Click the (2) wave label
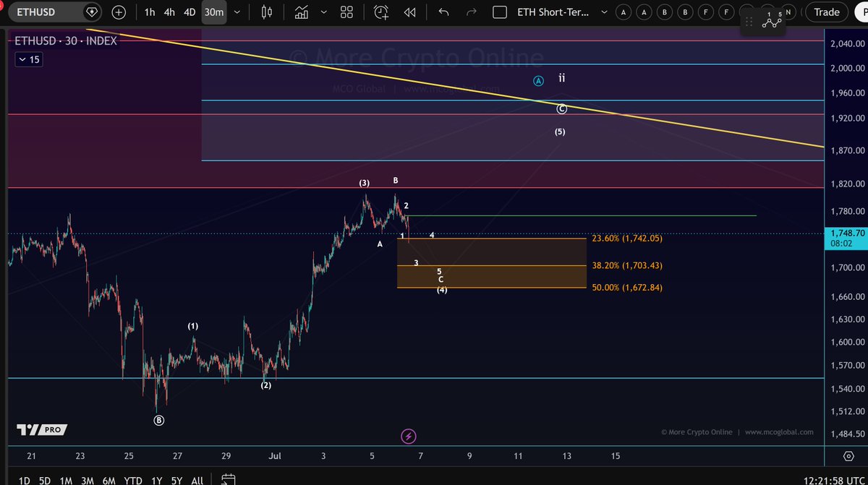Viewport: 868px width, 485px height. [x=266, y=385]
